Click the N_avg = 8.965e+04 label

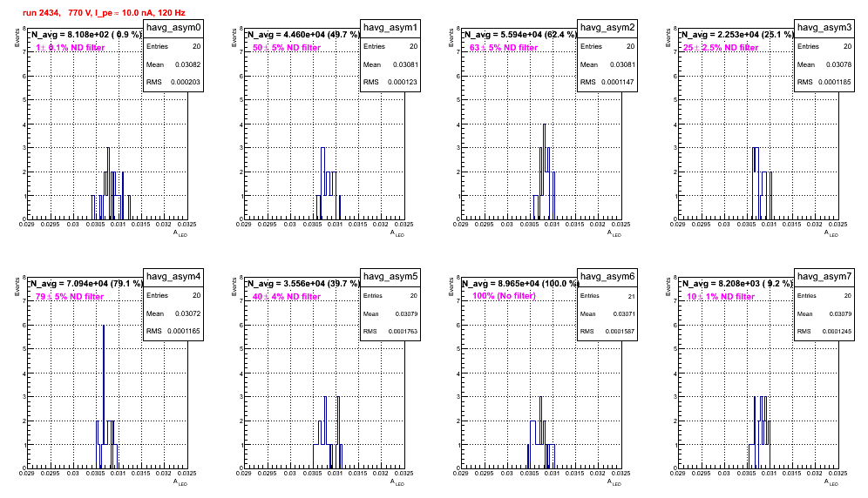[x=520, y=284]
